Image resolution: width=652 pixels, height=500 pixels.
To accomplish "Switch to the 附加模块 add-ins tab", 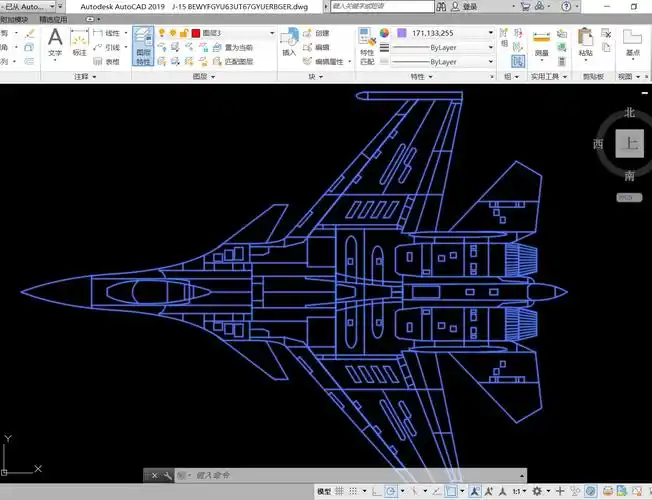I will point(14,19).
